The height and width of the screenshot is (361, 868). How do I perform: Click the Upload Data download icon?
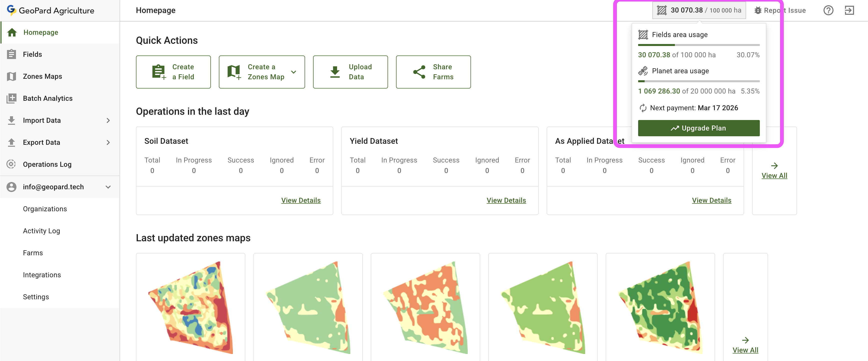(335, 72)
